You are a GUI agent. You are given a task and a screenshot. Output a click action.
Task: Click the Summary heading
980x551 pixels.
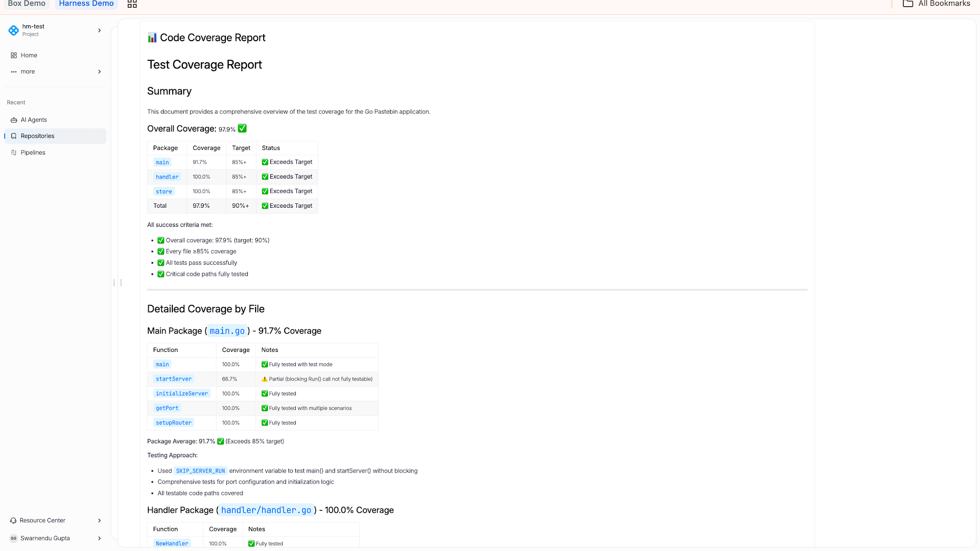coord(169,91)
